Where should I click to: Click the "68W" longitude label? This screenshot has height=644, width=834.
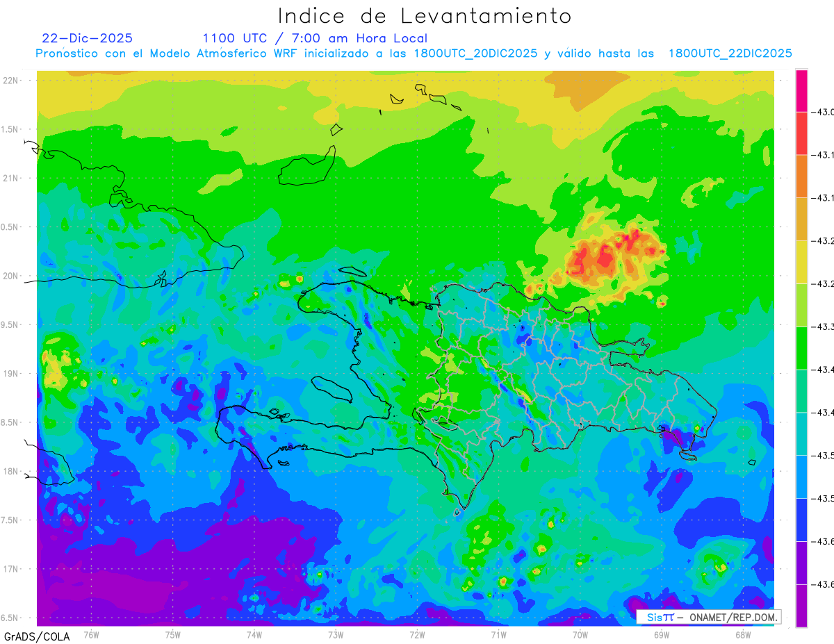(743, 634)
